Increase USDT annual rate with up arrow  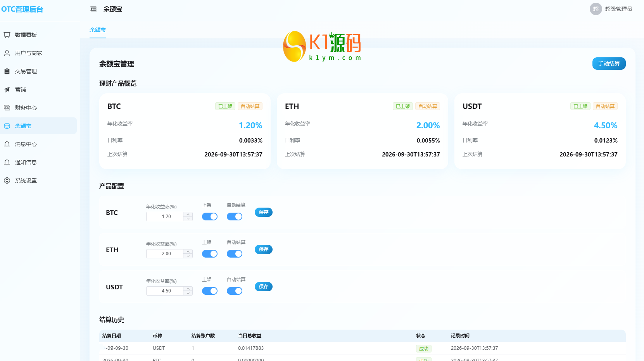(x=188, y=289)
